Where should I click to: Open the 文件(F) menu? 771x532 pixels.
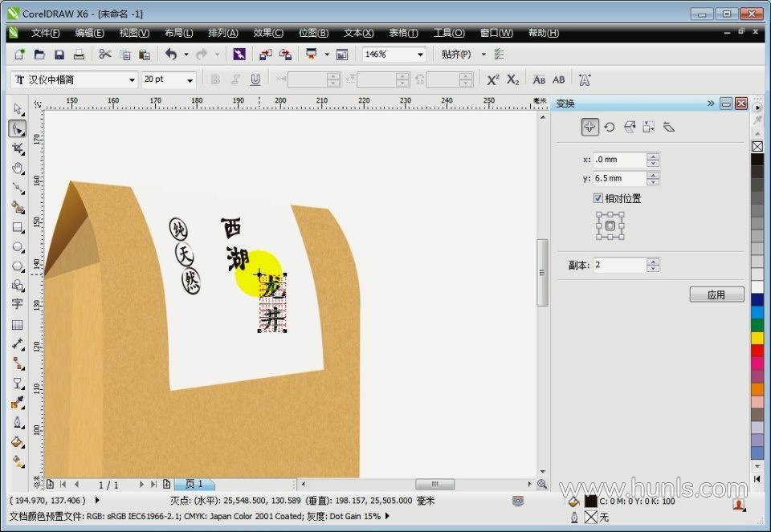45,33
